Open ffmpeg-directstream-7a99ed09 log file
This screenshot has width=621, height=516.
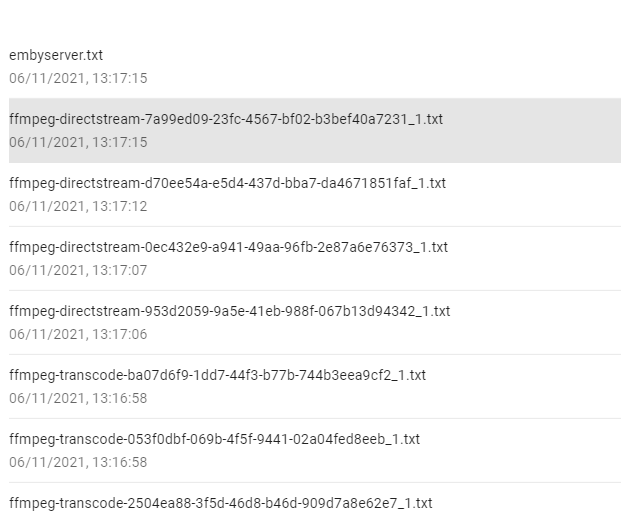(226, 120)
